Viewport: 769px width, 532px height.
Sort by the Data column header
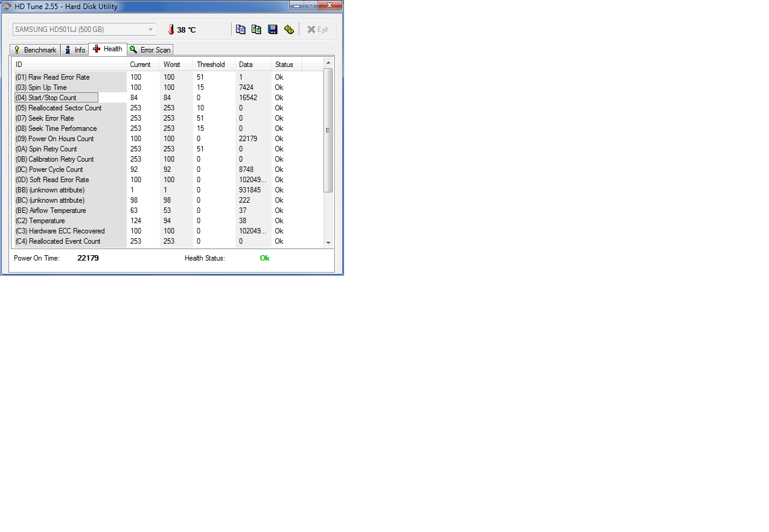click(x=254, y=65)
